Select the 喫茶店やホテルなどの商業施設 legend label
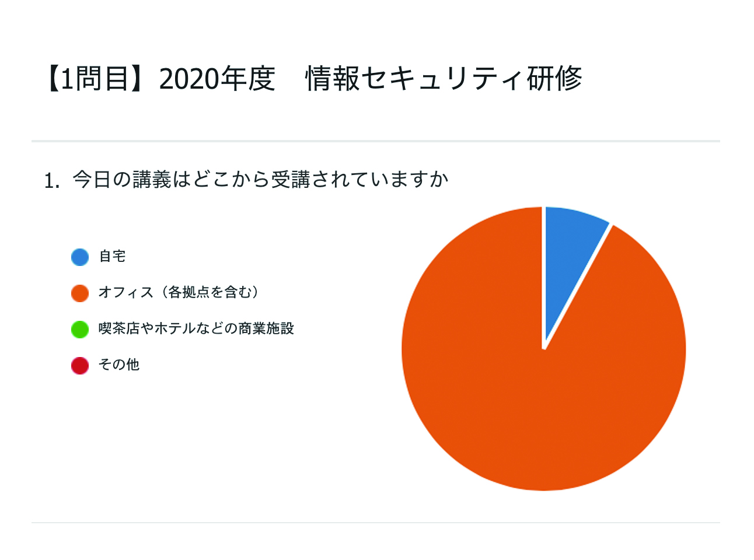This screenshot has width=754, height=560. (x=196, y=328)
